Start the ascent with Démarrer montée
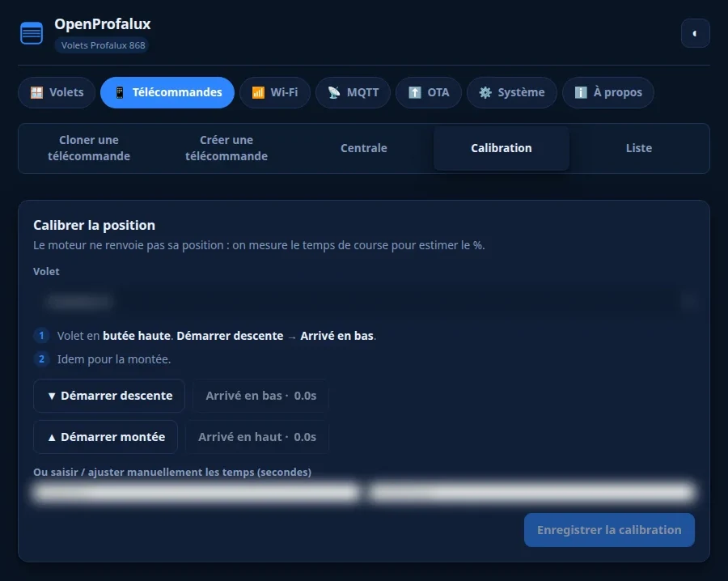This screenshot has width=728, height=581. (x=105, y=437)
